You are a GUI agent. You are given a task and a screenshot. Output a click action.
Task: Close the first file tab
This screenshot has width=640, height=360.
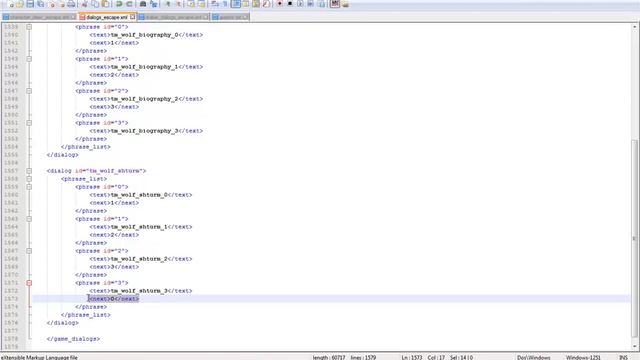pyautogui.click(x=74, y=17)
